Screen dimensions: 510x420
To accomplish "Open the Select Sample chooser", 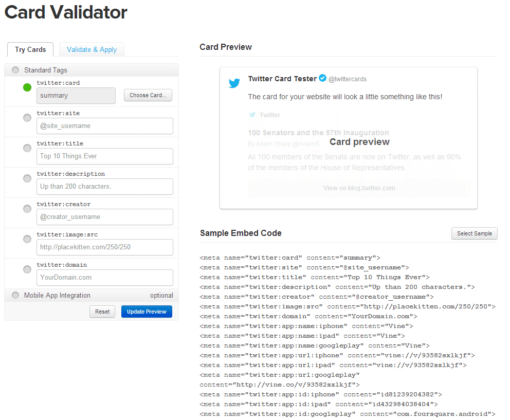I will [x=474, y=233].
